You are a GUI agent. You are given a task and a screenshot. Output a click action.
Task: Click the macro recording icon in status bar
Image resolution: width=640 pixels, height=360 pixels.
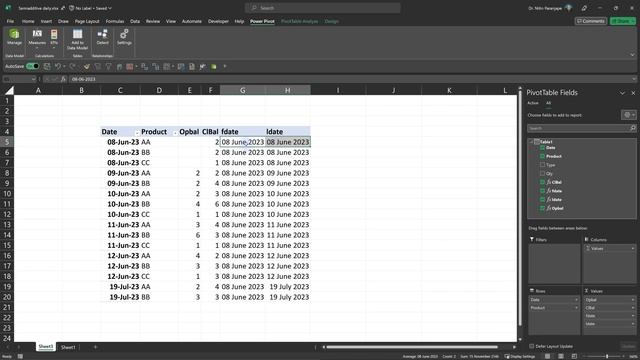pyautogui.click(x=20, y=356)
